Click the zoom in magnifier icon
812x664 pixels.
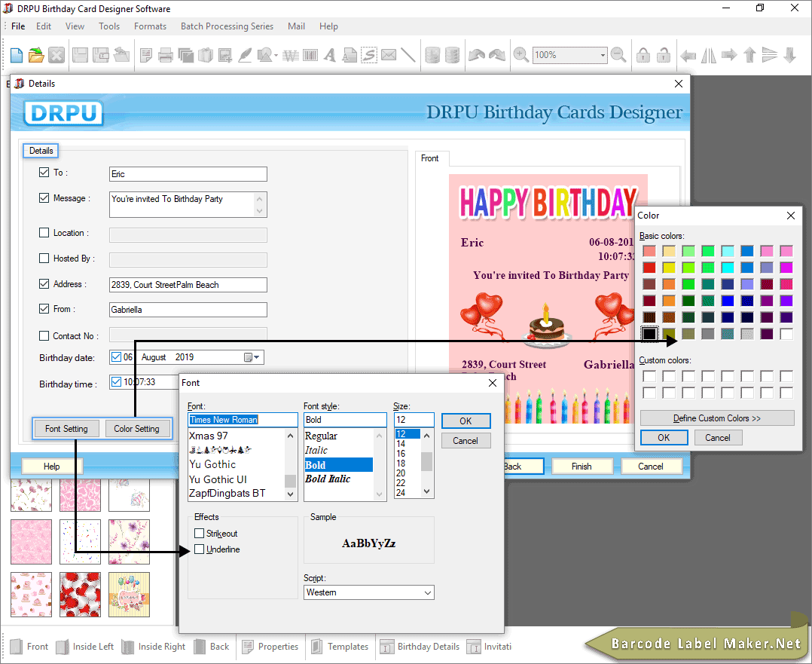coord(520,55)
